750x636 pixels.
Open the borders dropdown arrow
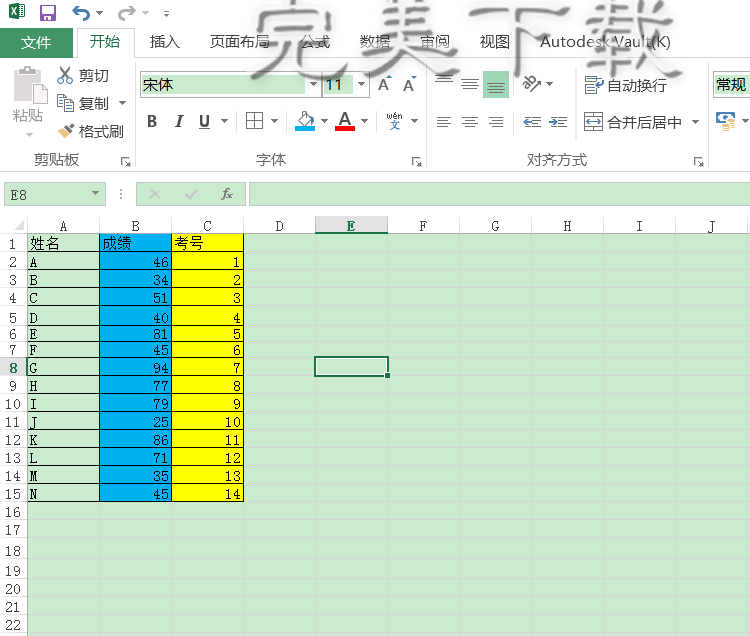[275, 121]
